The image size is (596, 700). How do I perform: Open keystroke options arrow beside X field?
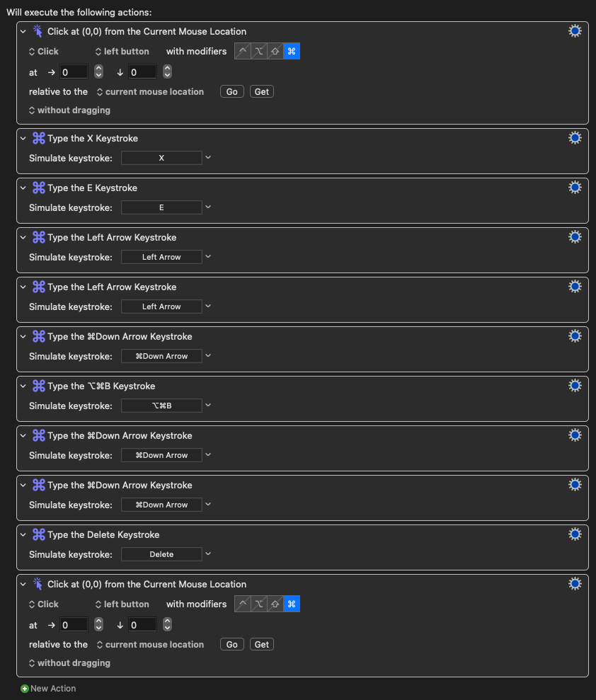(x=208, y=158)
